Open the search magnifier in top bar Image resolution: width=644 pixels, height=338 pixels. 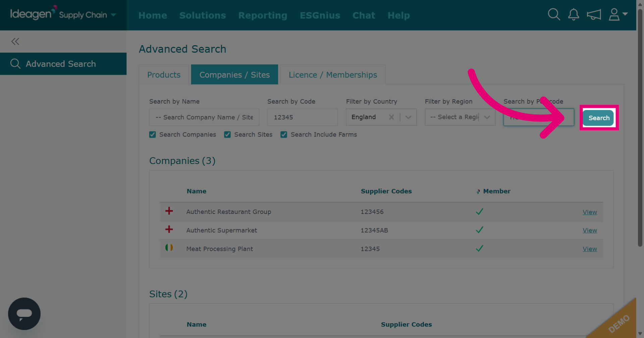(554, 14)
